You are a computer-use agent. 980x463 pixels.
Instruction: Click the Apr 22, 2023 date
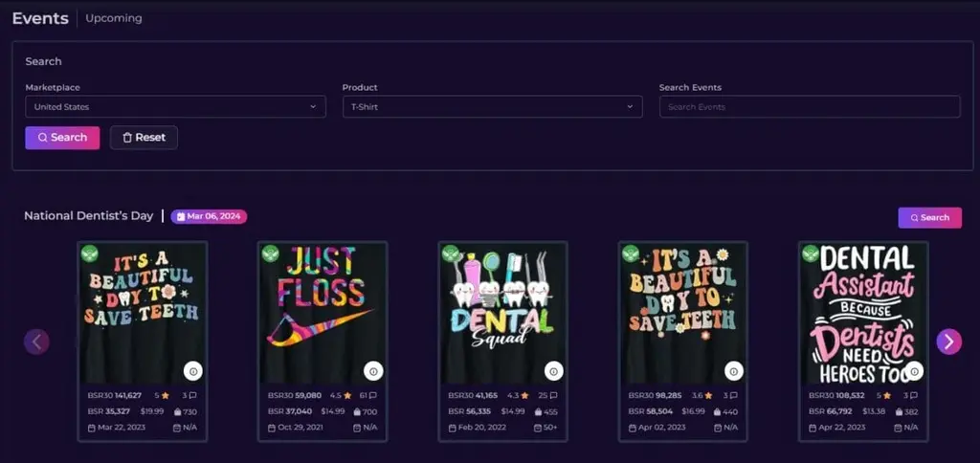[x=842, y=428]
